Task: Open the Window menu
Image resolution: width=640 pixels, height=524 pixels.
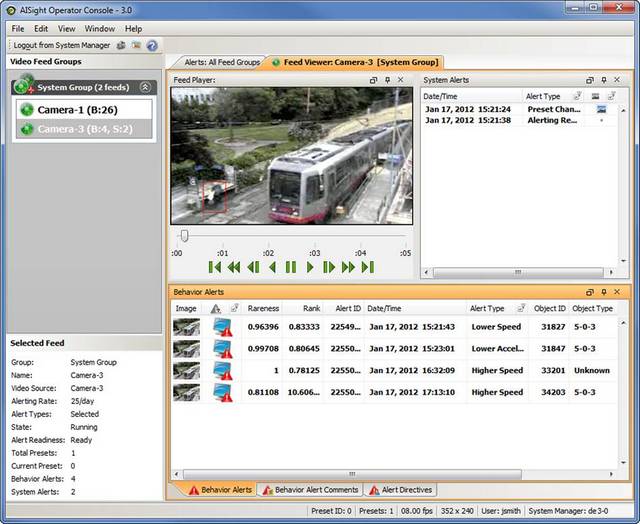Action: [x=99, y=29]
